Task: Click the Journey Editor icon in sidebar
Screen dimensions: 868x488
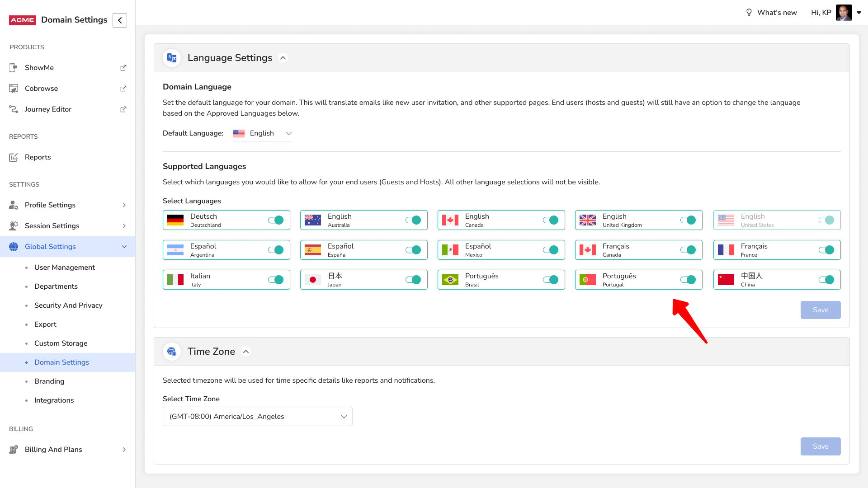Action: (14, 109)
